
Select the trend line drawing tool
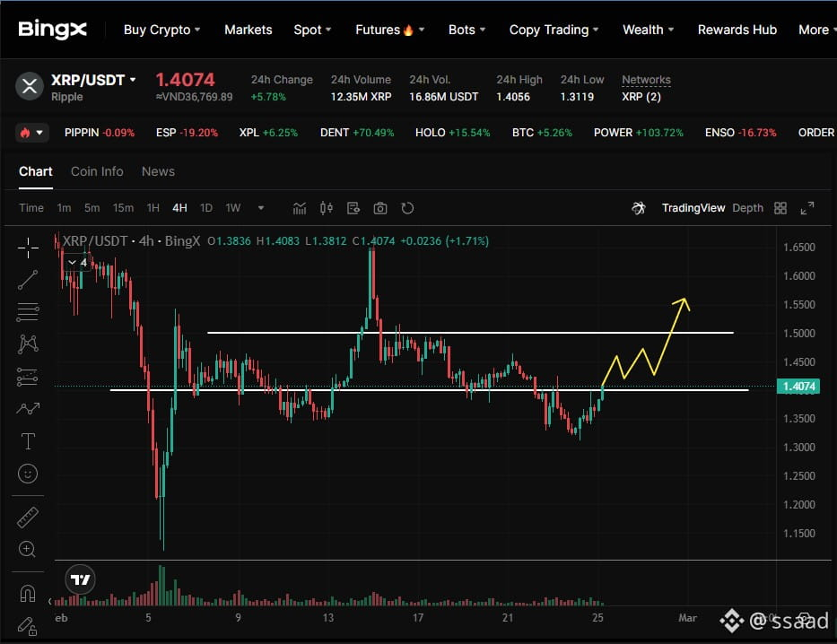[28, 280]
